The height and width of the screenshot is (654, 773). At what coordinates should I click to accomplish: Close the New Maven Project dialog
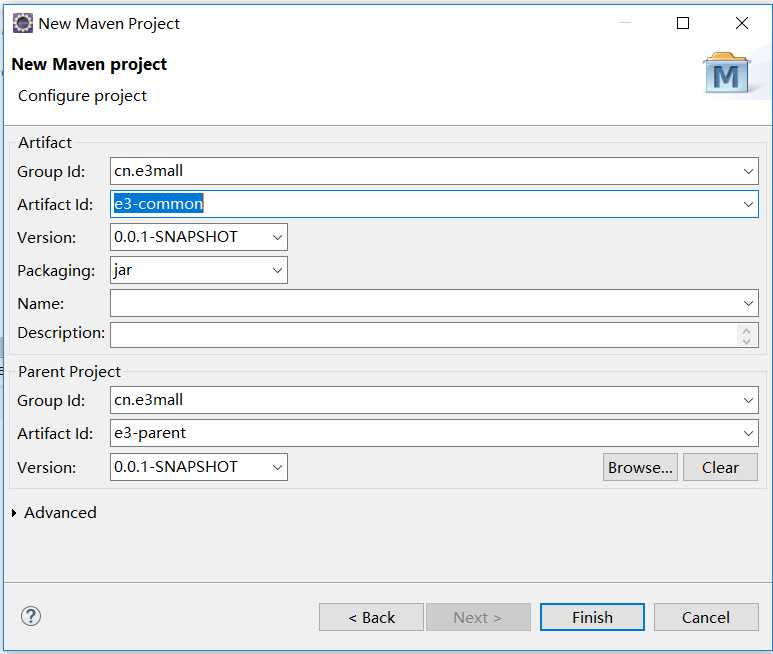(x=741, y=23)
